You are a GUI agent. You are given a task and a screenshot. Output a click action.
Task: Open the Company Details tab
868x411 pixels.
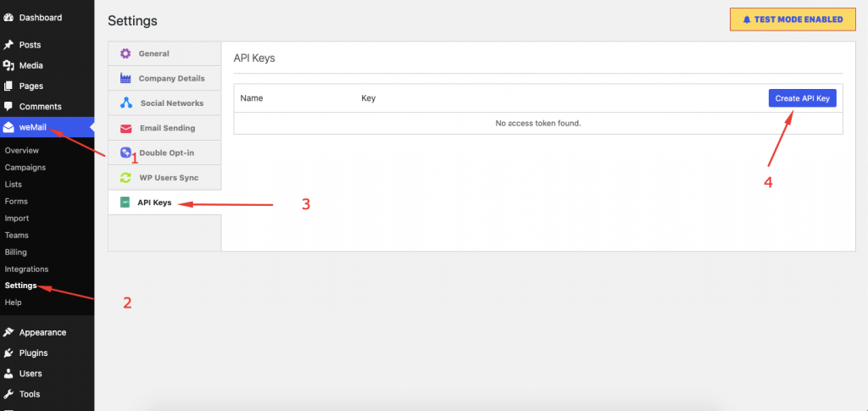[164, 79]
